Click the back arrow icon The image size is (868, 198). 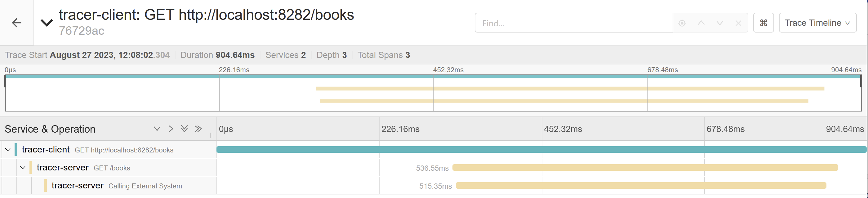click(x=16, y=23)
